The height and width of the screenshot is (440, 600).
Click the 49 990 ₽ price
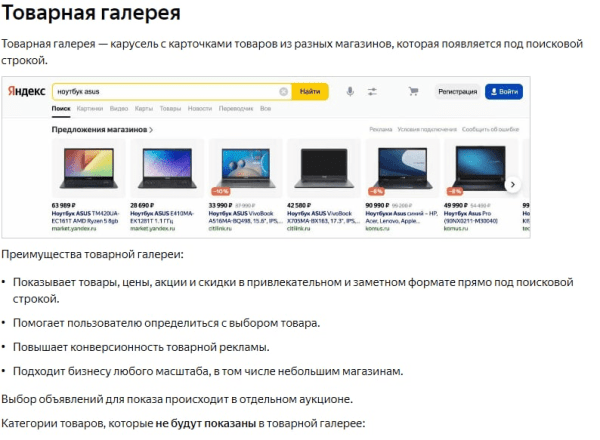pyautogui.click(x=456, y=205)
